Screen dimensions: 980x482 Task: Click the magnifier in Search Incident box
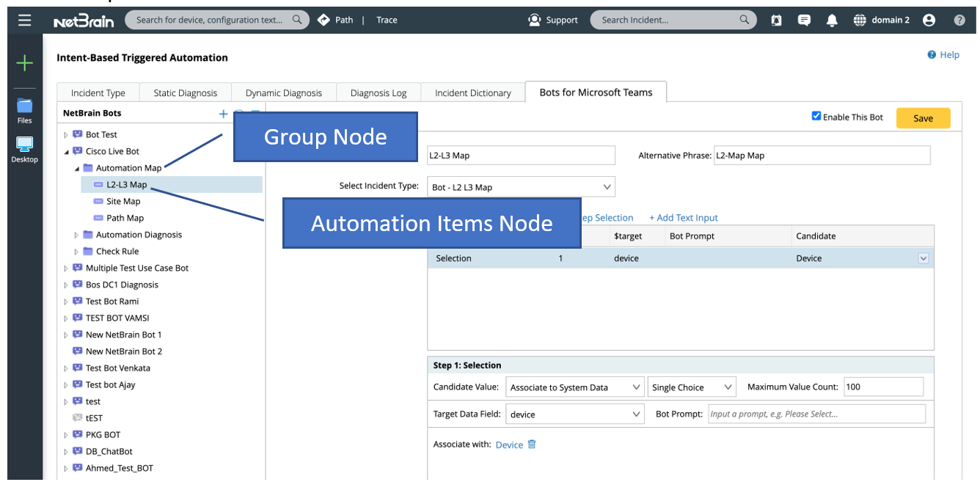pos(745,20)
